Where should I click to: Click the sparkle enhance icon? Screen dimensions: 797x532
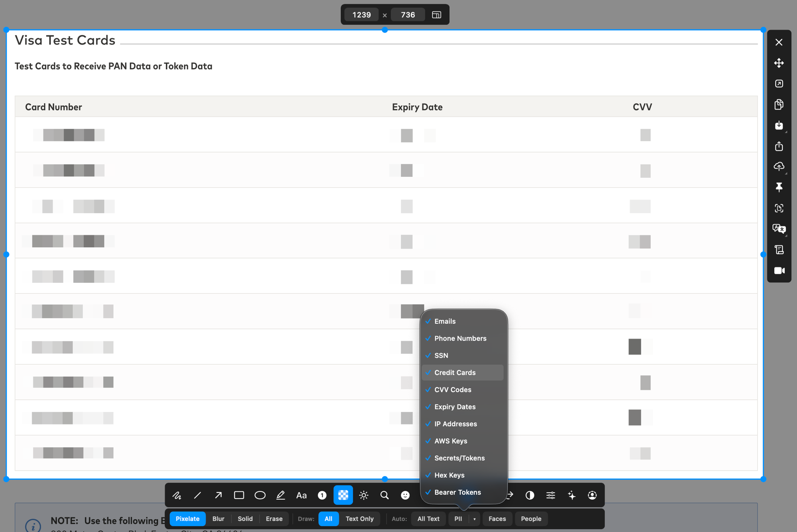pyautogui.click(x=571, y=495)
